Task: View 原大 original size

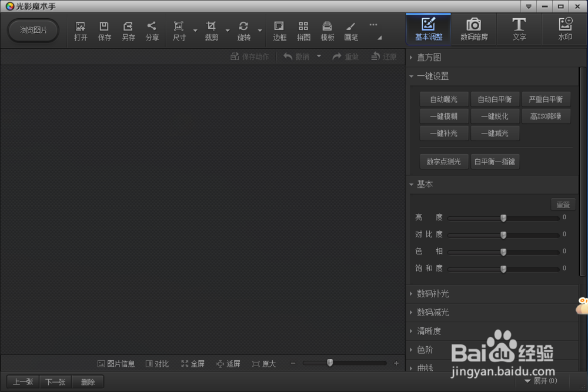Action: [264, 364]
